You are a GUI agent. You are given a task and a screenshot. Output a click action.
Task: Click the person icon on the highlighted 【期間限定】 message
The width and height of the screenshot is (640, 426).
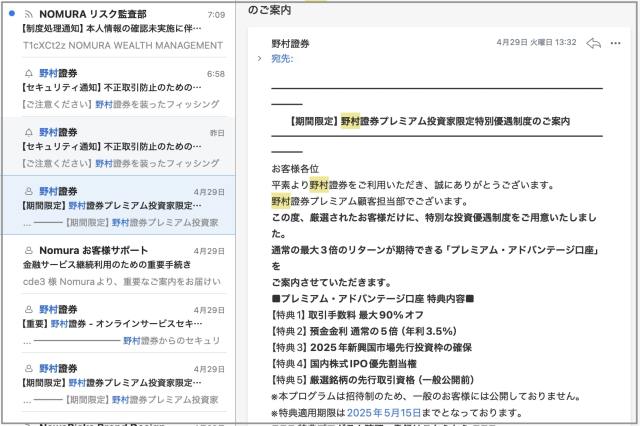pyautogui.click(x=28, y=191)
